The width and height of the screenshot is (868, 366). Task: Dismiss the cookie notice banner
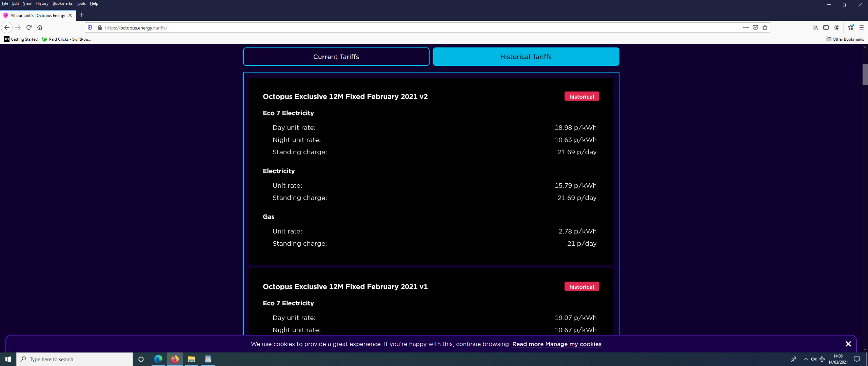click(848, 344)
